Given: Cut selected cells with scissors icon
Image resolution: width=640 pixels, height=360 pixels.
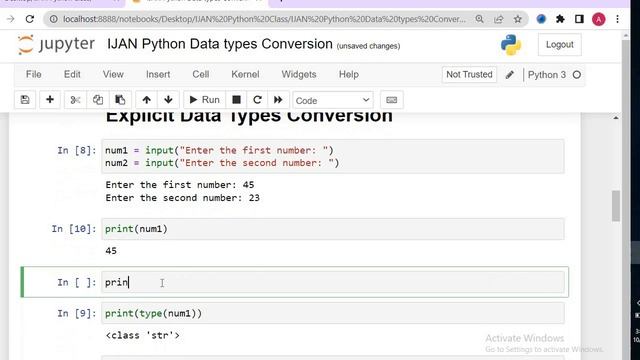Looking at the screenshot, I should pos(75,100).
